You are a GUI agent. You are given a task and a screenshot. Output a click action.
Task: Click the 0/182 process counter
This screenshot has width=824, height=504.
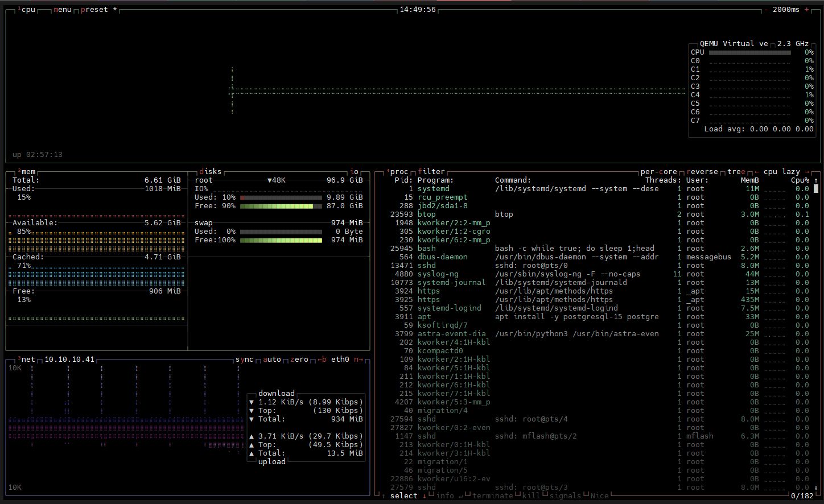[802, 496]
